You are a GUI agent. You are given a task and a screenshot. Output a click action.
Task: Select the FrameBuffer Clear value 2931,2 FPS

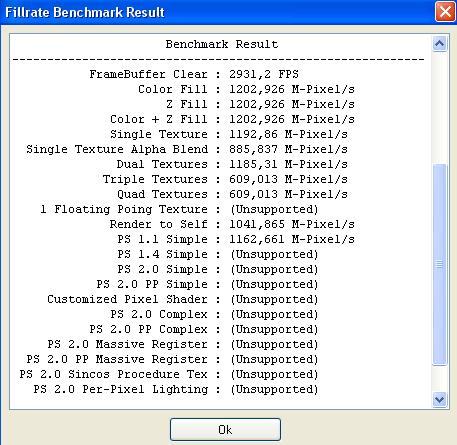point(264,74)
